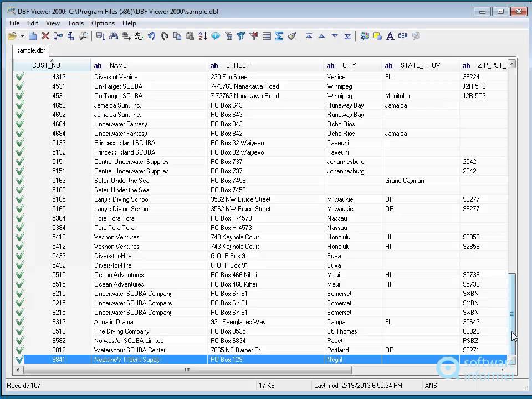Image resolution: width=532 pixels, height=399 pixels.
Task: Open Find using the binoculars icon
Action: (x=113, y=36)
